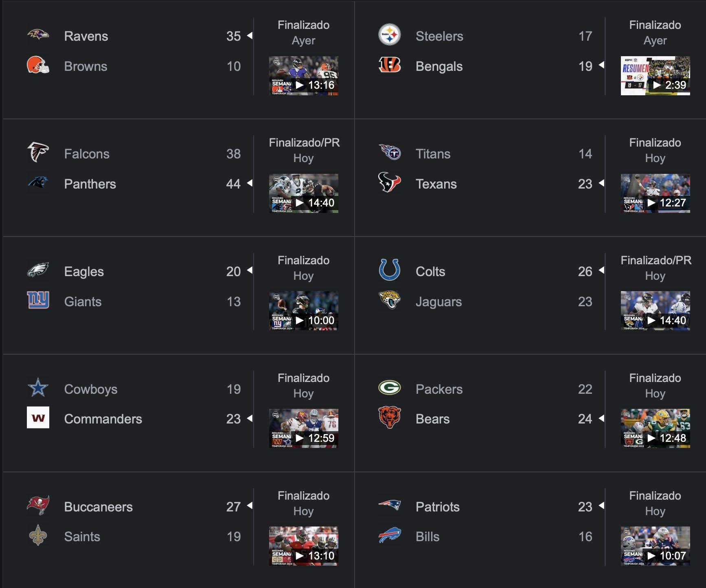Viewport: 706px width, 588px height.
Task: Click the Saints fleur-de-lis logo
Action: 38,535
